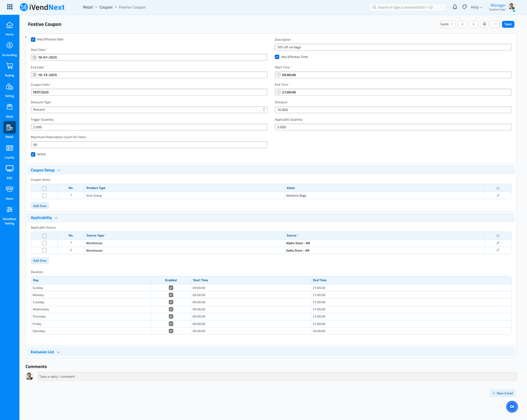Screen dimensions: 527x420
Task: Click the notifications bell icon
Action: tap(455, 7)
